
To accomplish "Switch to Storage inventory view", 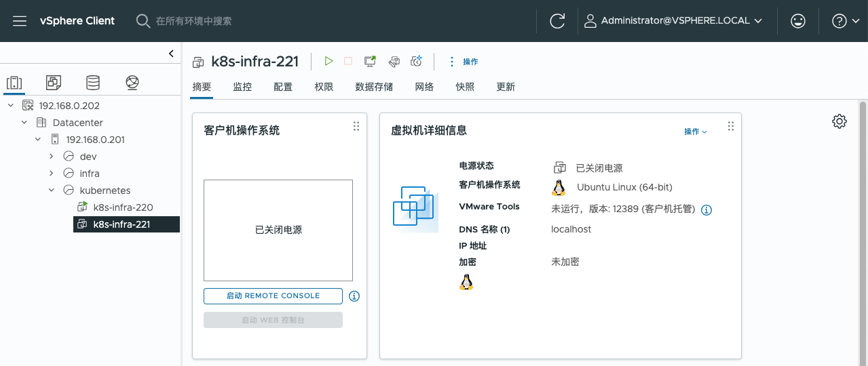I will pyautogui.click(x=93, y=83).
